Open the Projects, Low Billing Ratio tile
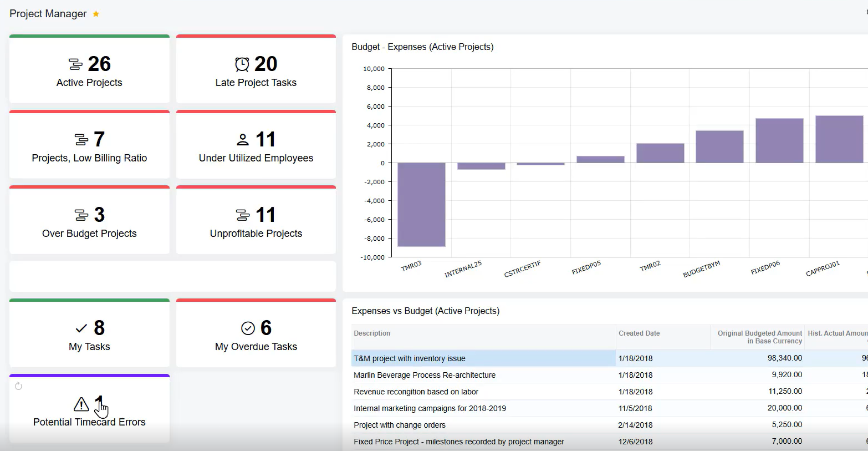 pyautogui.click(x=89, y=145)
